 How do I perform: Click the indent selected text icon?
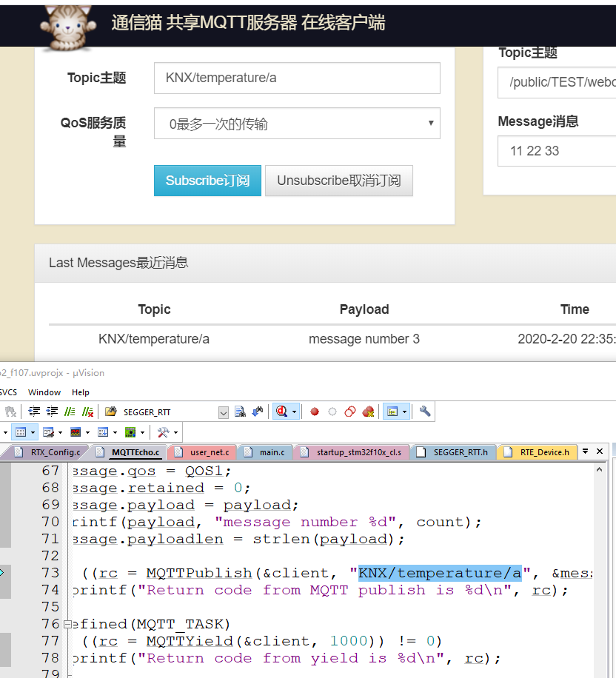pyautogui.click(x=34, y=412)
